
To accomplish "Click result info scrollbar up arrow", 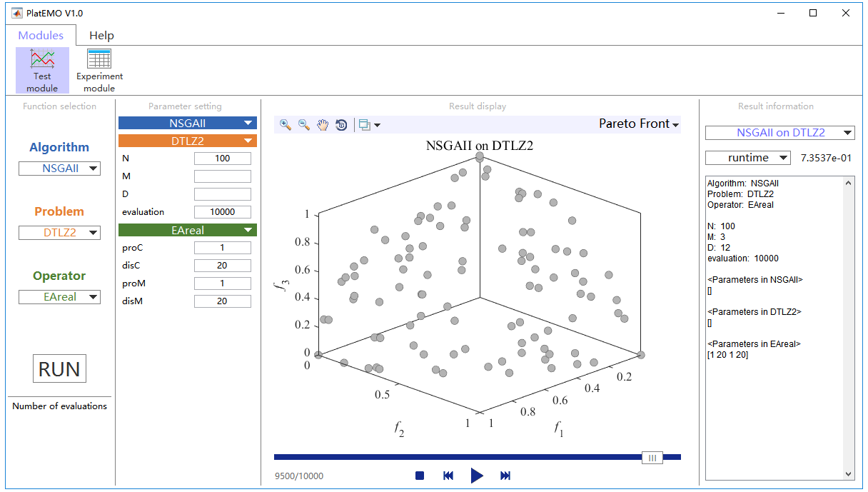I will coord(848,183).
